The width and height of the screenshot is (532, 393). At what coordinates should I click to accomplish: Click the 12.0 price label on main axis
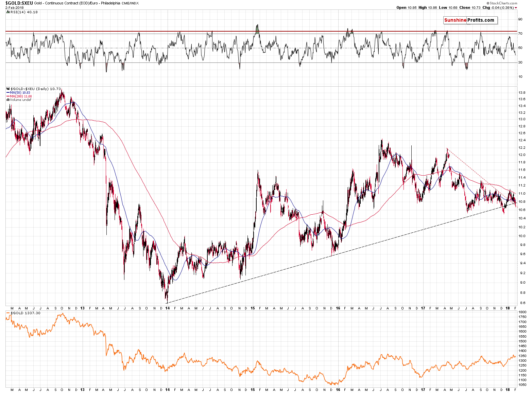tap(522, 155)
